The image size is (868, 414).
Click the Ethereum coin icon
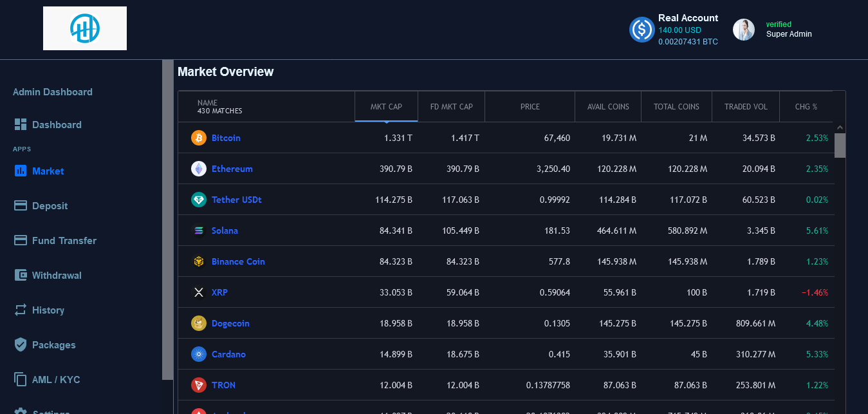(x=199, y=169)
